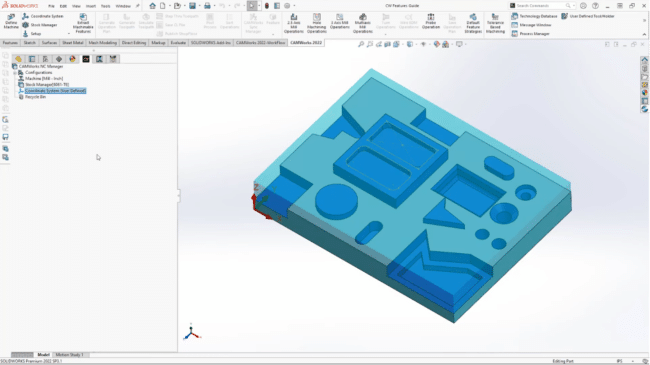Image resolution: width=650 pixels, height=365 pixels.
Task: Open the Edit menu
Action: click(x=63, y=6)
